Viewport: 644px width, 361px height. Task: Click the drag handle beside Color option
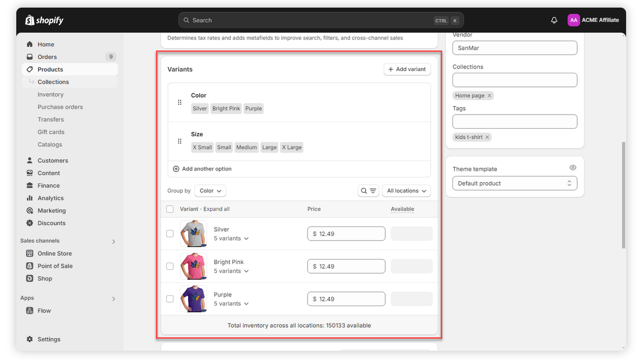tap(180, 102)
